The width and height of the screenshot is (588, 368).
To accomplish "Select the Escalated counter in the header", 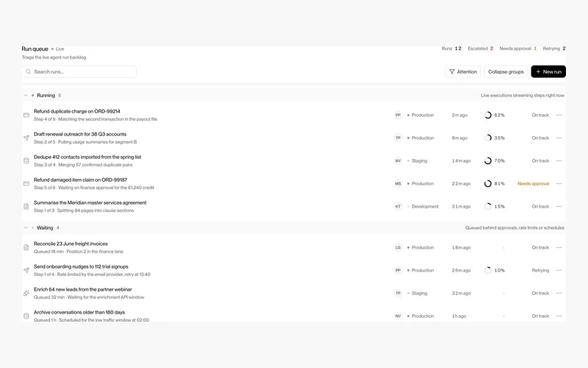I will point(481,49).
